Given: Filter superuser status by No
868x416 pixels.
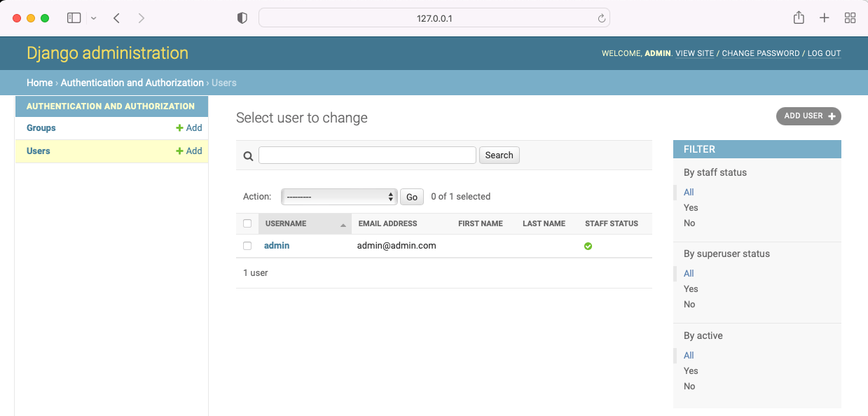Looking at the screenshot, I should click(x=689, y=305).
